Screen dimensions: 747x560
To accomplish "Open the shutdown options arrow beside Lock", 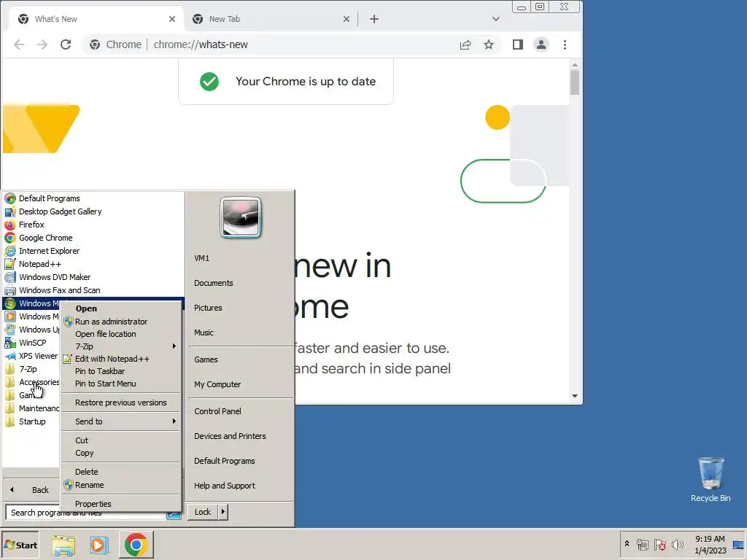I will [x=223, y=512].
